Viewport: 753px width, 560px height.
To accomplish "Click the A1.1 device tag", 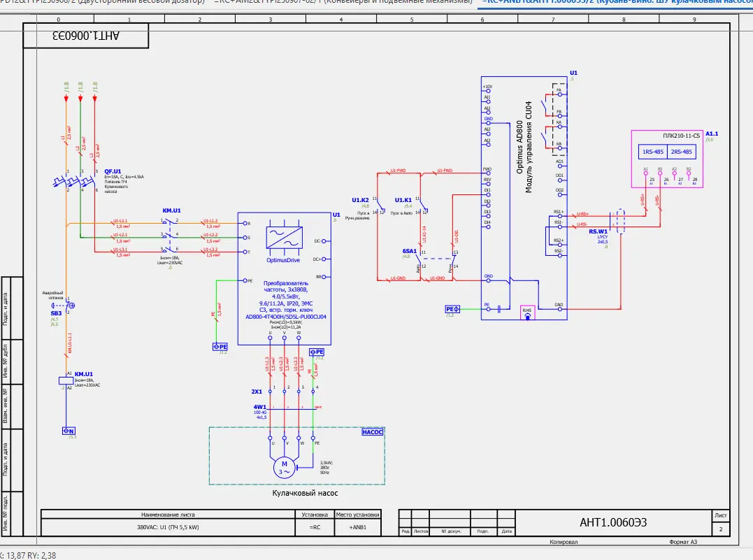I will 712,134.
